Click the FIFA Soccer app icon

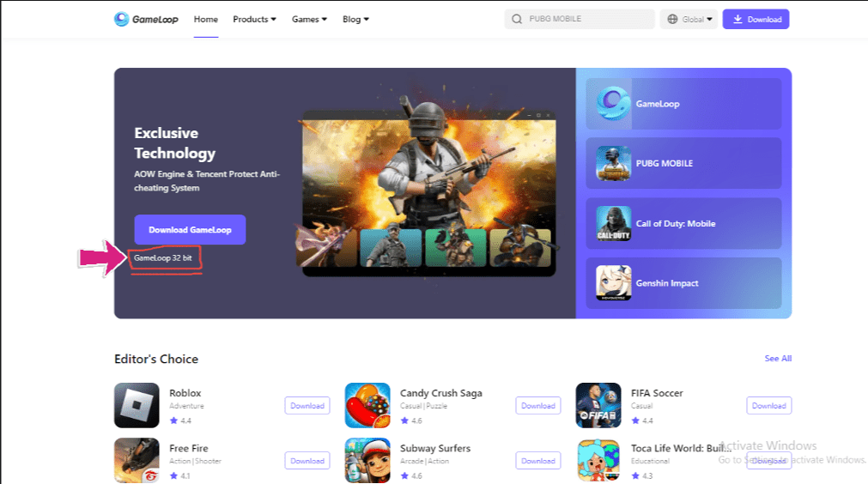598,405
